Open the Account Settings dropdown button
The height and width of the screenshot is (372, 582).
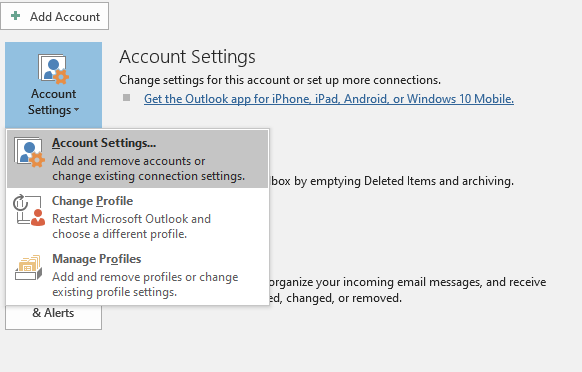(x=53, y=85)
